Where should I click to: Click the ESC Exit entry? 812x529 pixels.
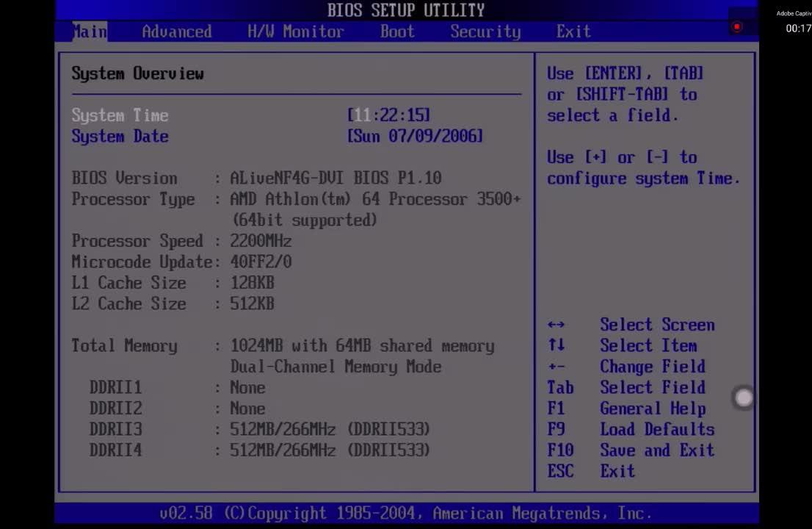point(591,471)
